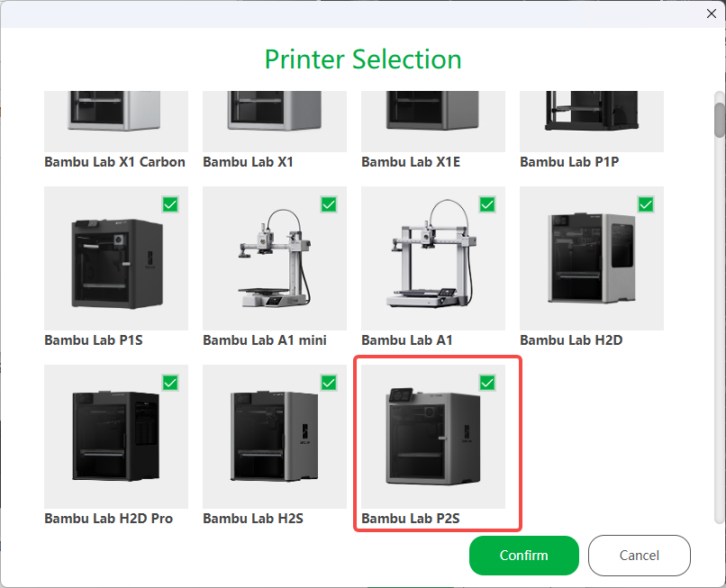
Task: Click the Bambu Lab H2D label text
Action: (x=571, y=340)
